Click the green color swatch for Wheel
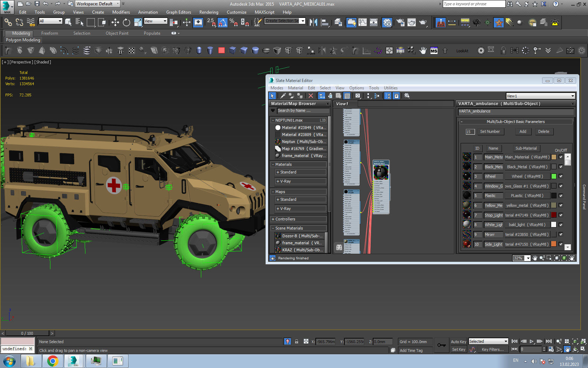The width and height of the screenshot is (588, 368). pos(554,176)
